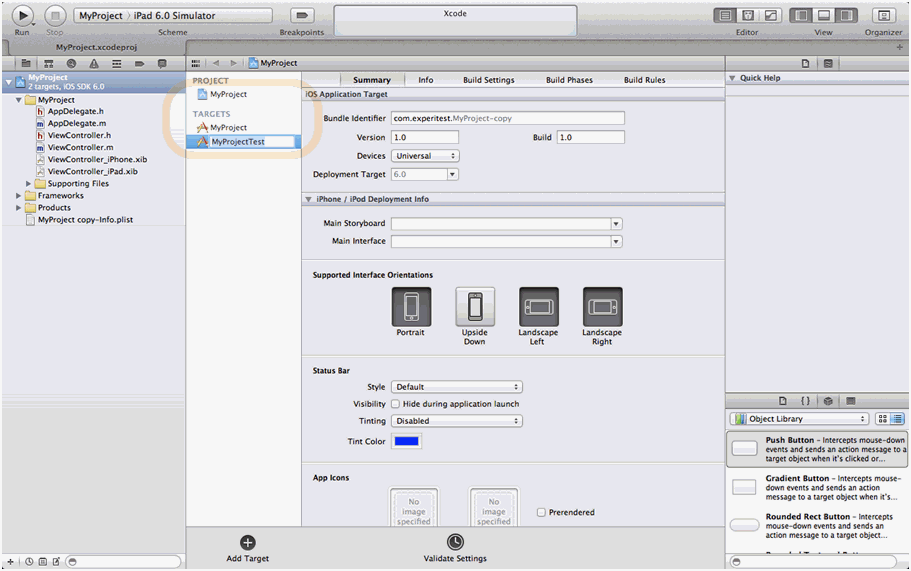This screenshot has width=911, height=571.
Task: Select Landscape Left orientation icon
Action: [538, 307]
